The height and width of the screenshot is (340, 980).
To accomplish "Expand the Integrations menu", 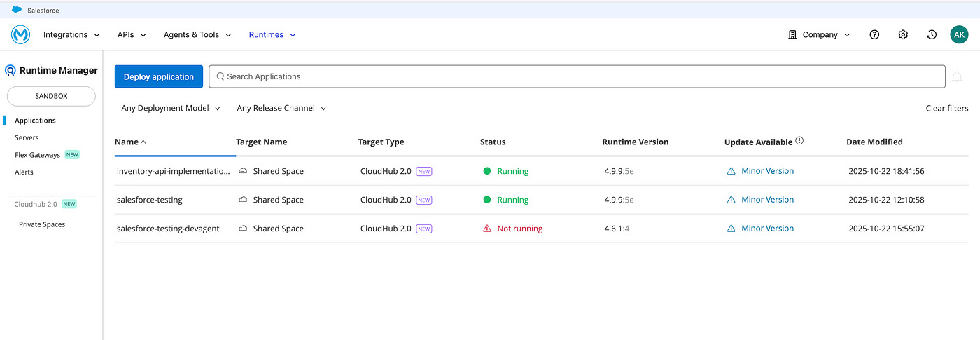I will coord(71,34).
